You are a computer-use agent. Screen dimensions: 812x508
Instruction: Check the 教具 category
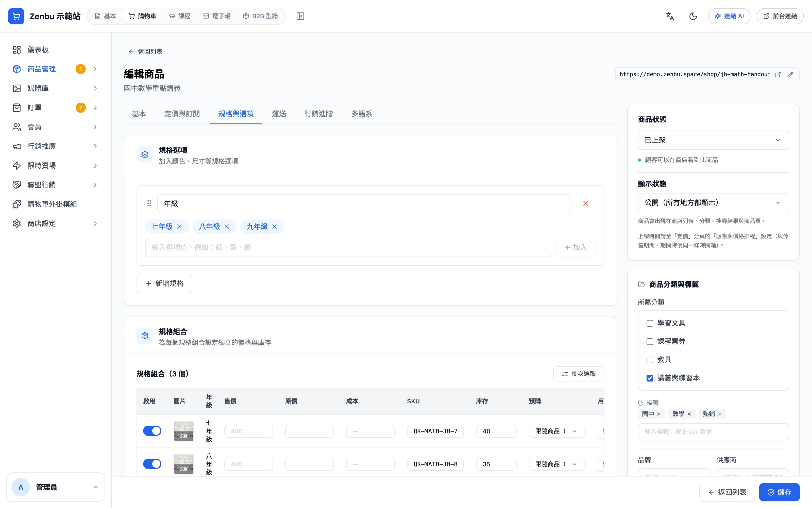650,360
